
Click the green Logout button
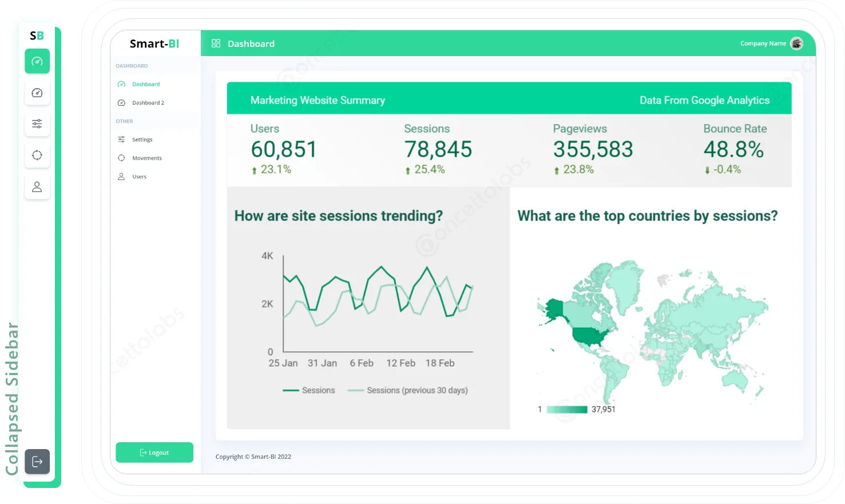pyautogui.click(x=154, y=453)
